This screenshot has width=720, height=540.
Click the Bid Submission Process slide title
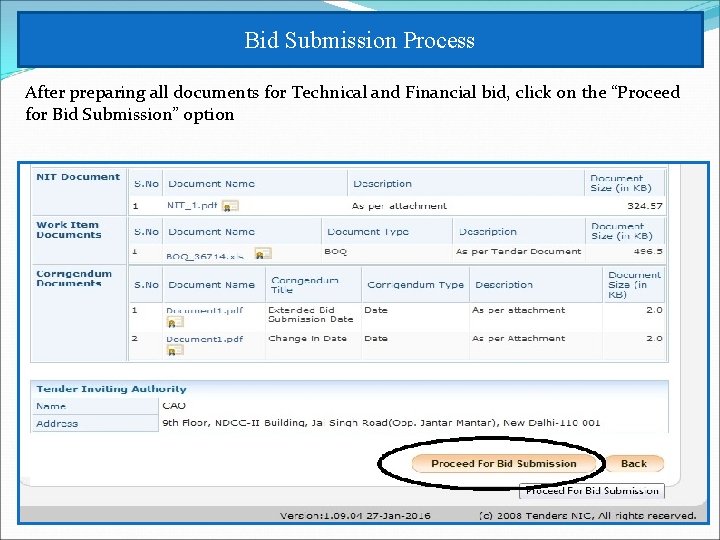(360, 40)
